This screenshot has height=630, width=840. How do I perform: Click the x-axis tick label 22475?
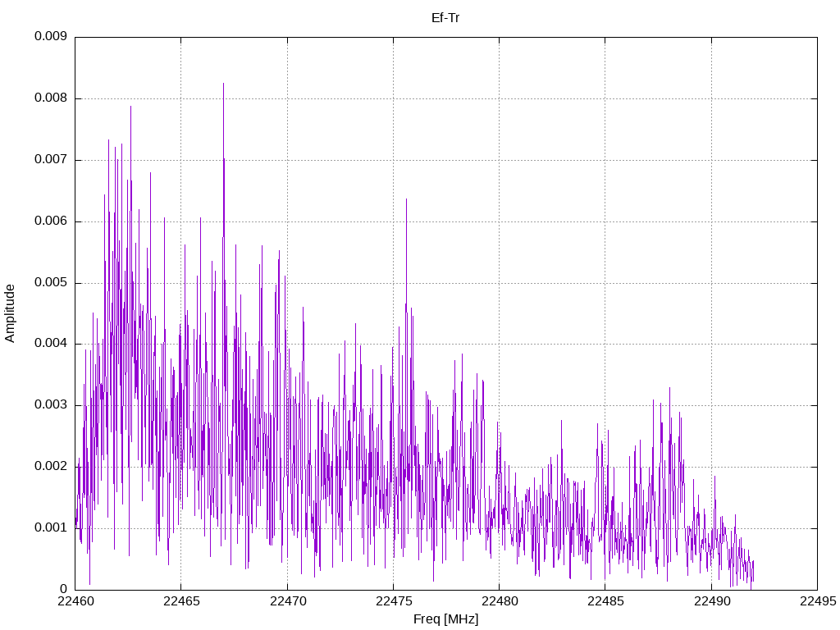394,601
